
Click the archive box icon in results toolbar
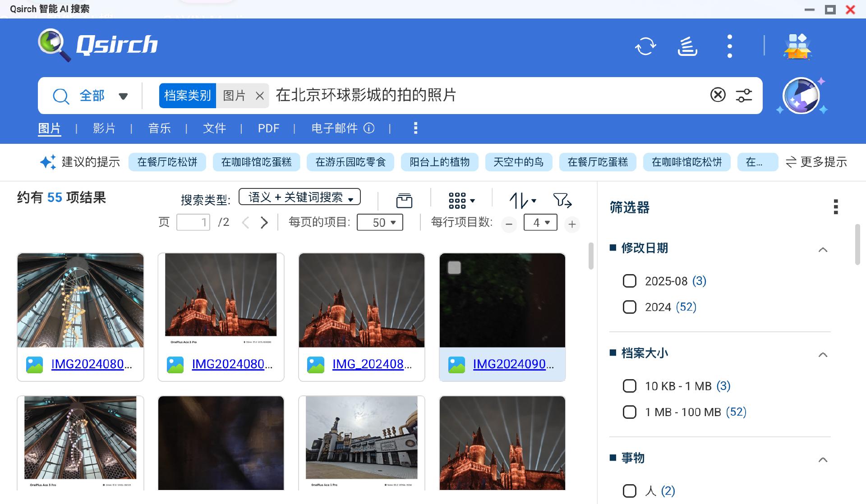(404, 200)
